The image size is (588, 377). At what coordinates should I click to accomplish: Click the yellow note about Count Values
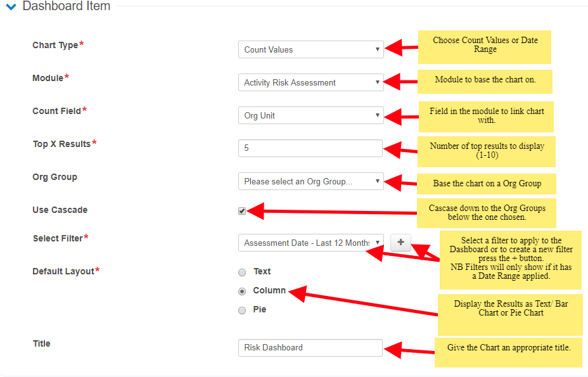tap(485, 46)
